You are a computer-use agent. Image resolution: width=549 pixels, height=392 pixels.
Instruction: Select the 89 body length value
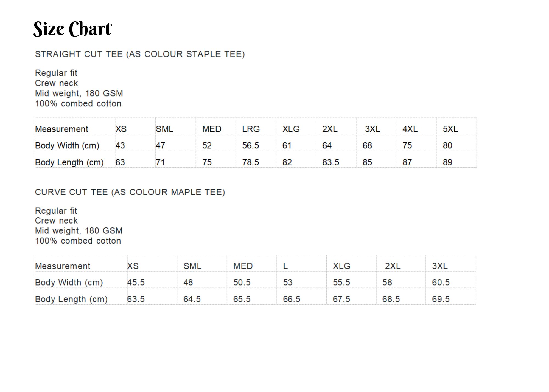447,162
